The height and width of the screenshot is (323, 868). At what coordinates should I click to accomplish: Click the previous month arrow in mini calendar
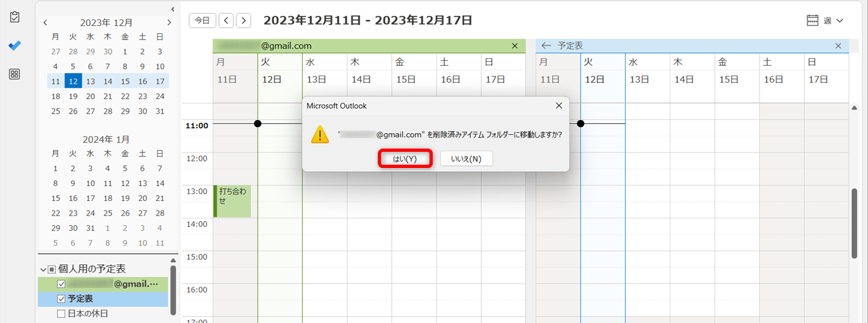point(45,23)
